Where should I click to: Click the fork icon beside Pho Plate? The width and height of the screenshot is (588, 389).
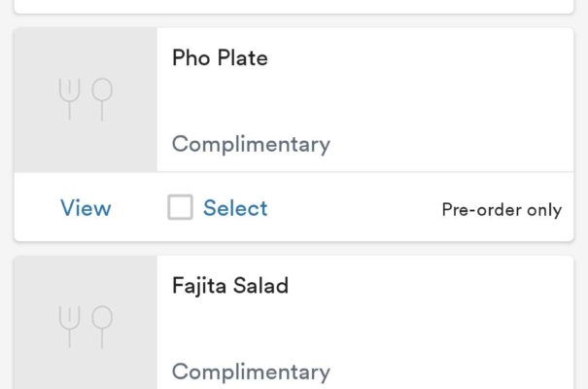click(69, 99)
